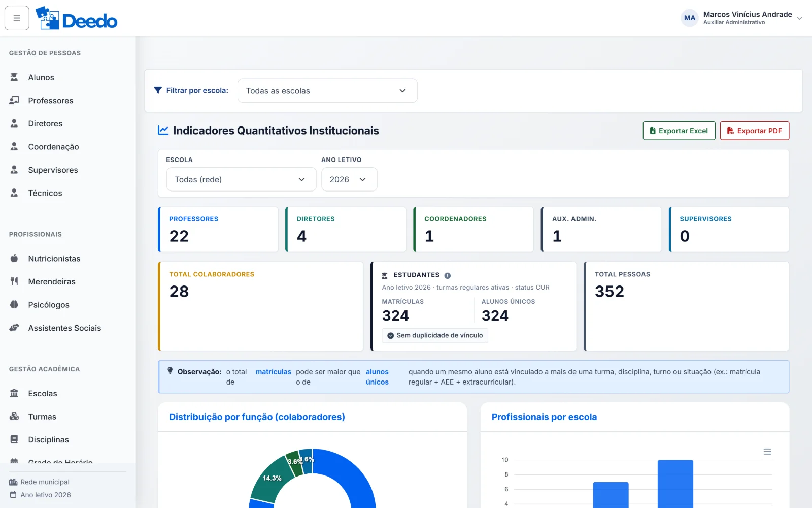Click the Merendeiras utensils icon

pos(14,281)
